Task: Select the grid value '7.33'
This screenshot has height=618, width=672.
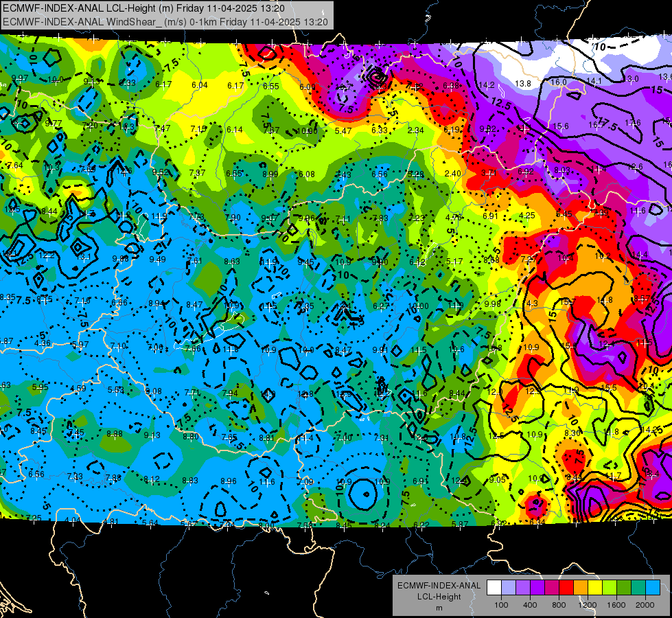Action: tap(75, 477)
